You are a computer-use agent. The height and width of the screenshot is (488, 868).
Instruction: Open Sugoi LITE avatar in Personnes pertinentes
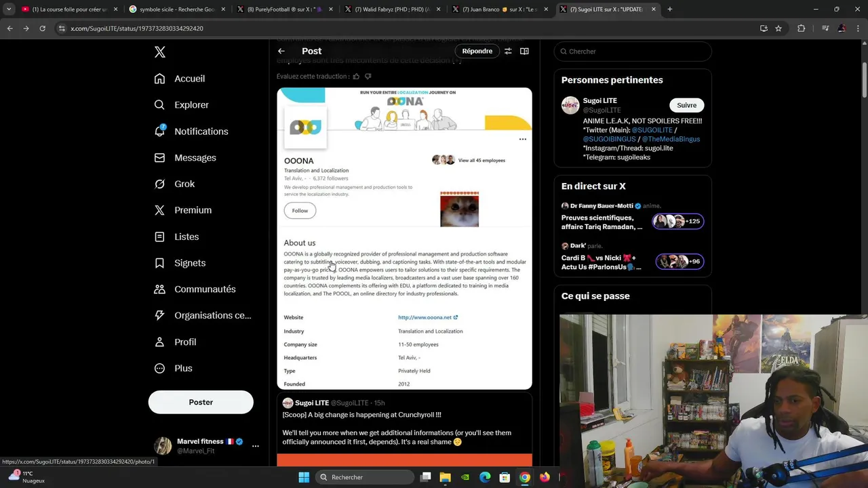pos(570,105)
